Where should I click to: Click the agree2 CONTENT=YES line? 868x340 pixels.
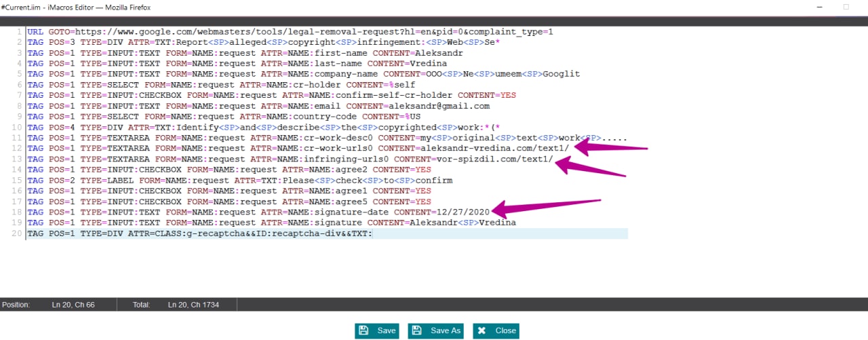pos(229,170)
